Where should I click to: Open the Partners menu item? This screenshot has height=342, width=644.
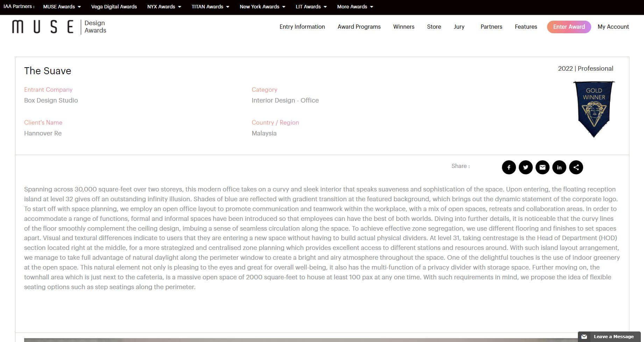(491, 27)
